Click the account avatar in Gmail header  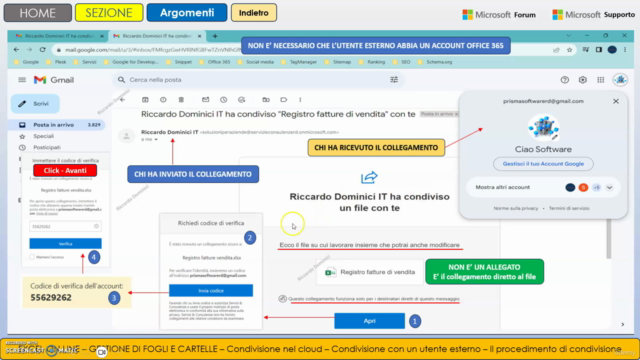point(620,80)
